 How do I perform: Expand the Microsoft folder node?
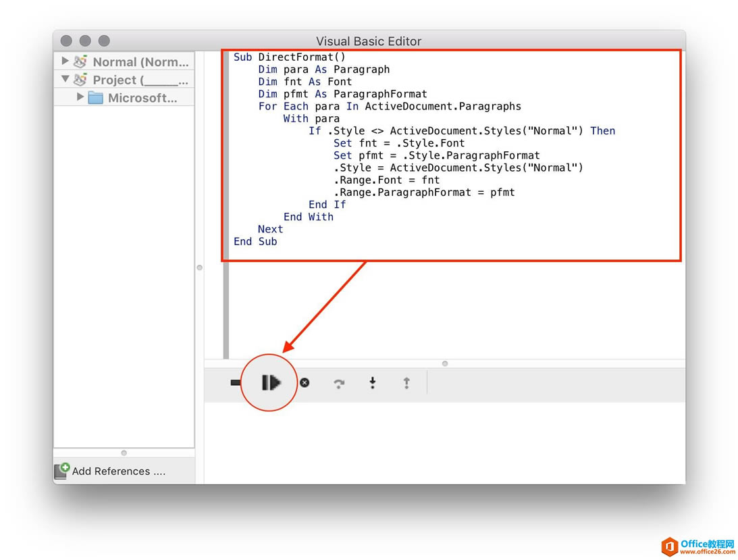pos(80,97)
